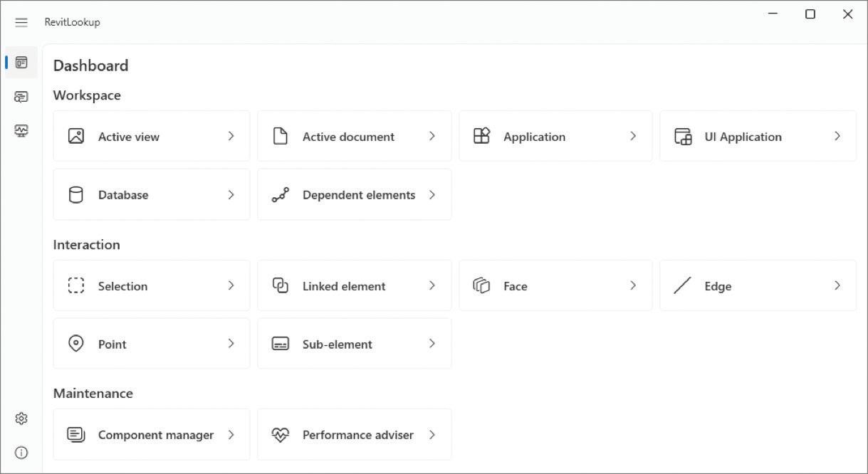Click the Component manager stacked-list icon
Viewport: 868px width, 474px height.
coord(76,434)
